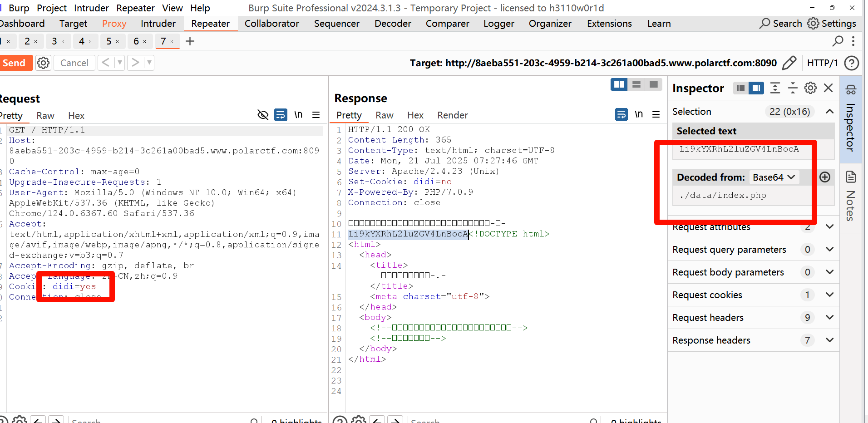Open HTTP/1 protocol selector
Image resolution: width=868 pixels, height=423 pixels.
coord(822,63)
